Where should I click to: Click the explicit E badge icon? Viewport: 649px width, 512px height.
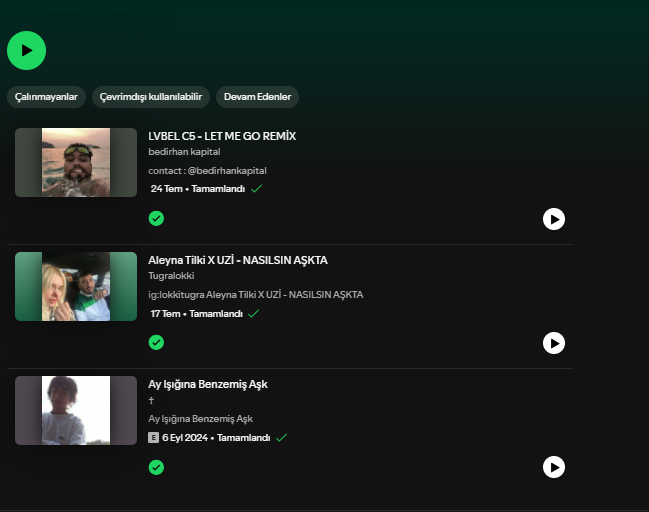tap(154, 437)
